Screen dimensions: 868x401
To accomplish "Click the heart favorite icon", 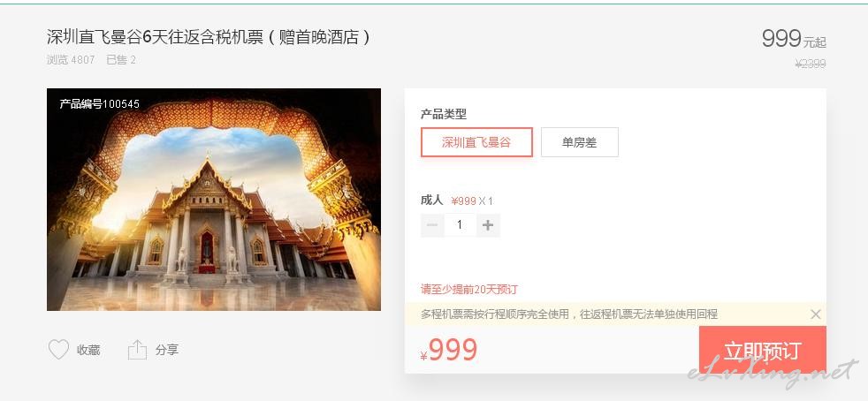I will [58, 350].
